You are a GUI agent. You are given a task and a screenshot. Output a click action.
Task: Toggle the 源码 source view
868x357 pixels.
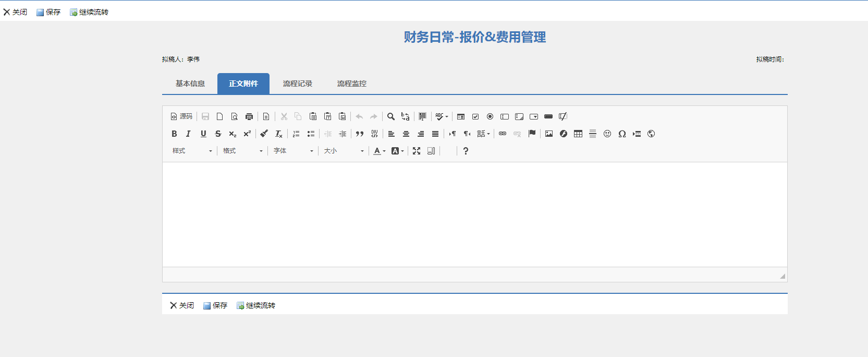[181, 116]
